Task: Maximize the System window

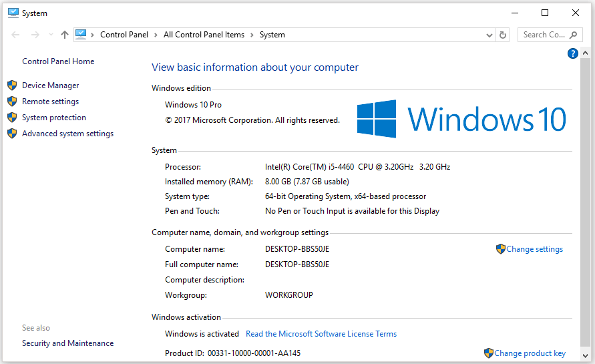Action: click(545, 13)
